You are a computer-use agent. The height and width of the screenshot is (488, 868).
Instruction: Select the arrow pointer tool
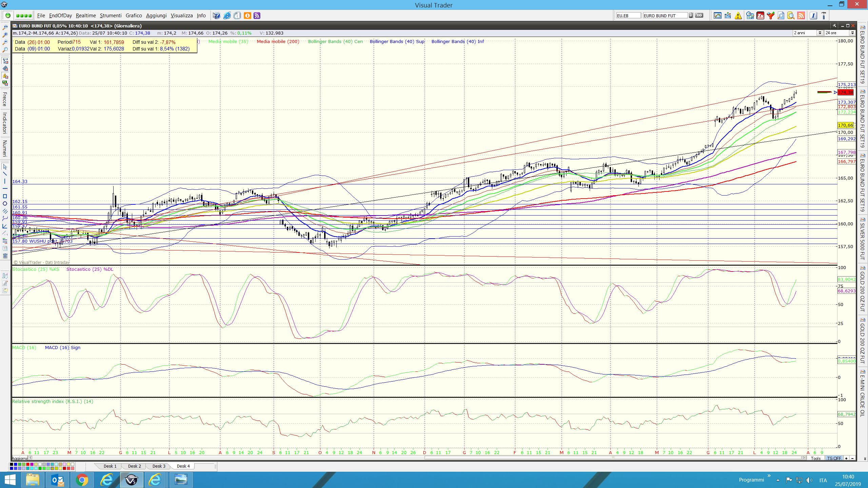(x=5, y=167)
